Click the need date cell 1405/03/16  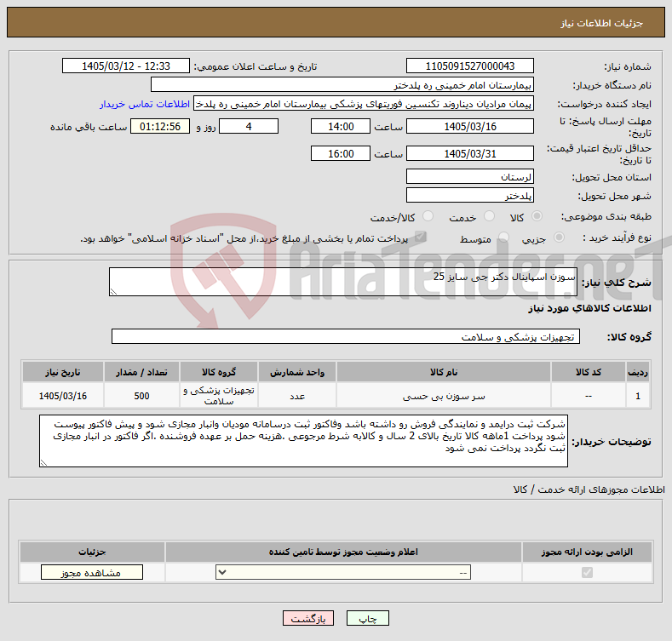[62, 396]
